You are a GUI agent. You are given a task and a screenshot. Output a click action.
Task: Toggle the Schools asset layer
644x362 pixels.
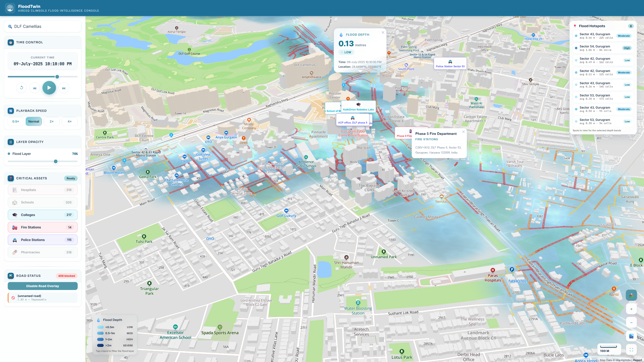[x=42, y=202]
